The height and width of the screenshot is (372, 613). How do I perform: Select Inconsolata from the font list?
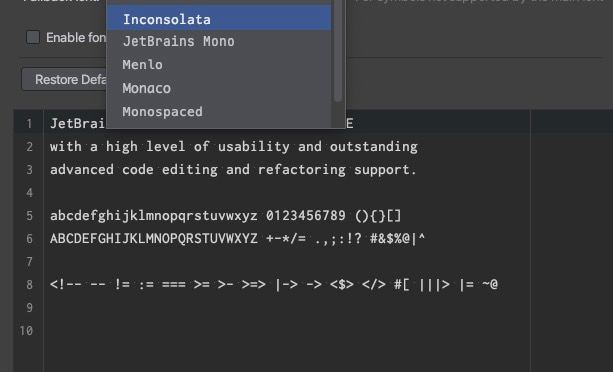coord(219,19)
